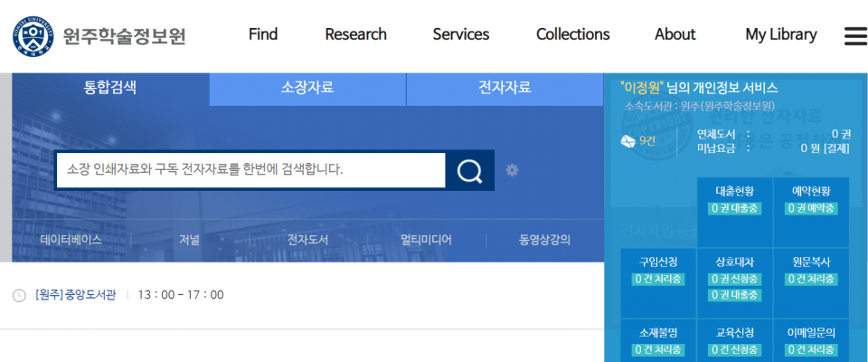Switch to the 소장자료 tab
This screenshot has width=868, height=362.
307,89
